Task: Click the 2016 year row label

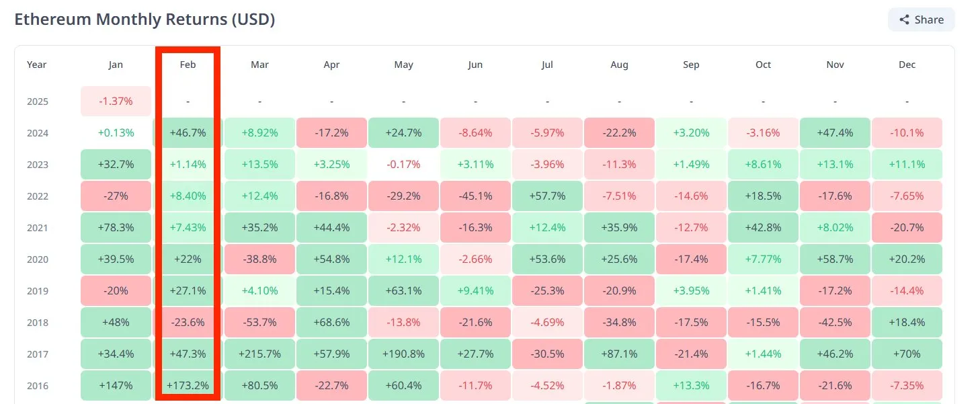Action: (37, 385)
